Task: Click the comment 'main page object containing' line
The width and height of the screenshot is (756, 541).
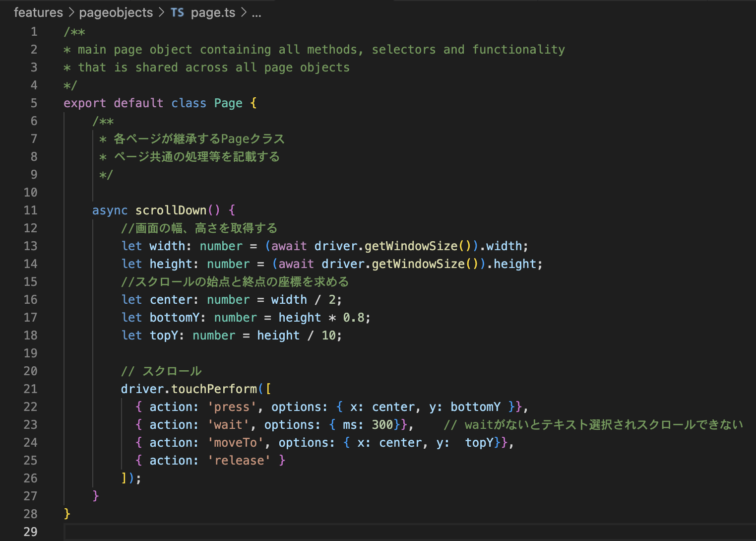Action: pyautogui.click(x=314, y=50)
